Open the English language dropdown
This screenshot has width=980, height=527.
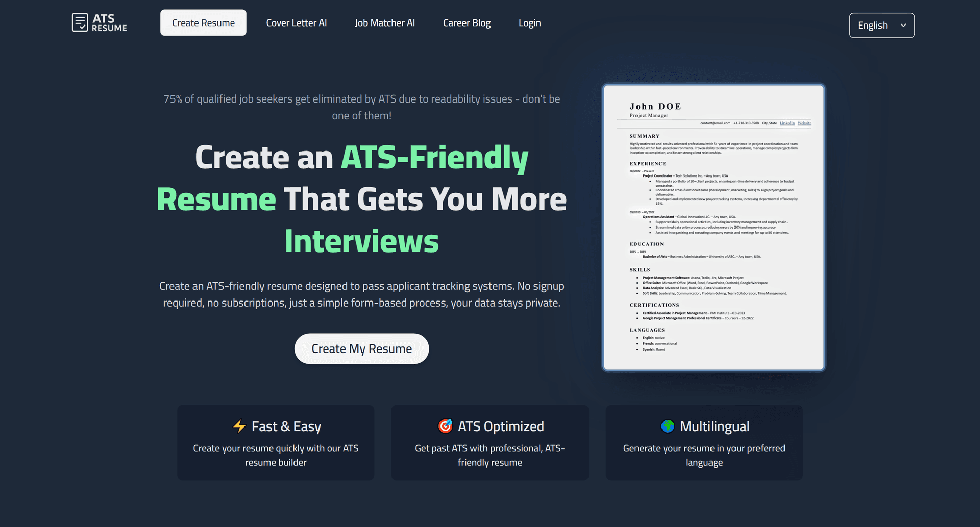(881, 25)
